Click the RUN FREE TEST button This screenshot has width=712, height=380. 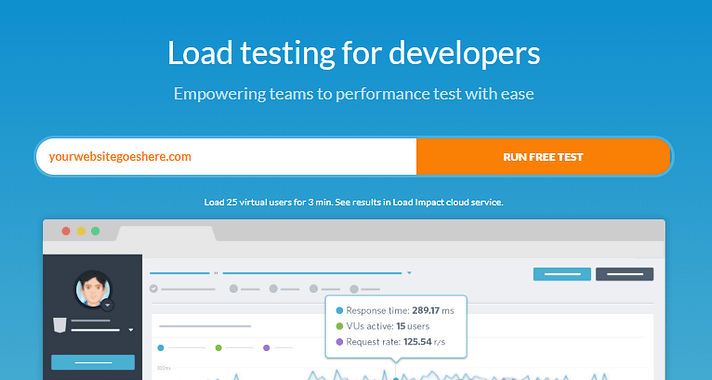[x=543, y=157]
